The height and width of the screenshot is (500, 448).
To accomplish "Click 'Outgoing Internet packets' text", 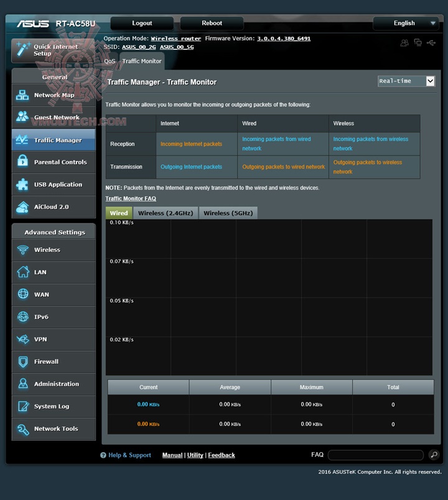I will click(191, 167).
